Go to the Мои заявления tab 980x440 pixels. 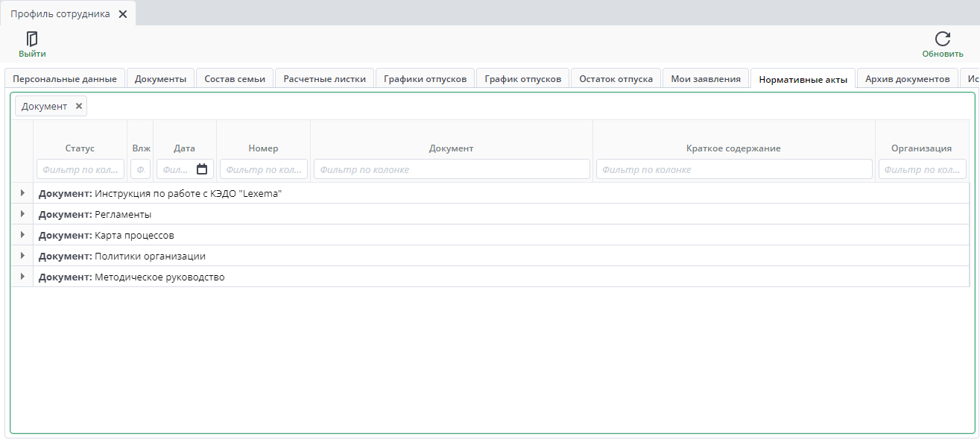pos(705,79)
